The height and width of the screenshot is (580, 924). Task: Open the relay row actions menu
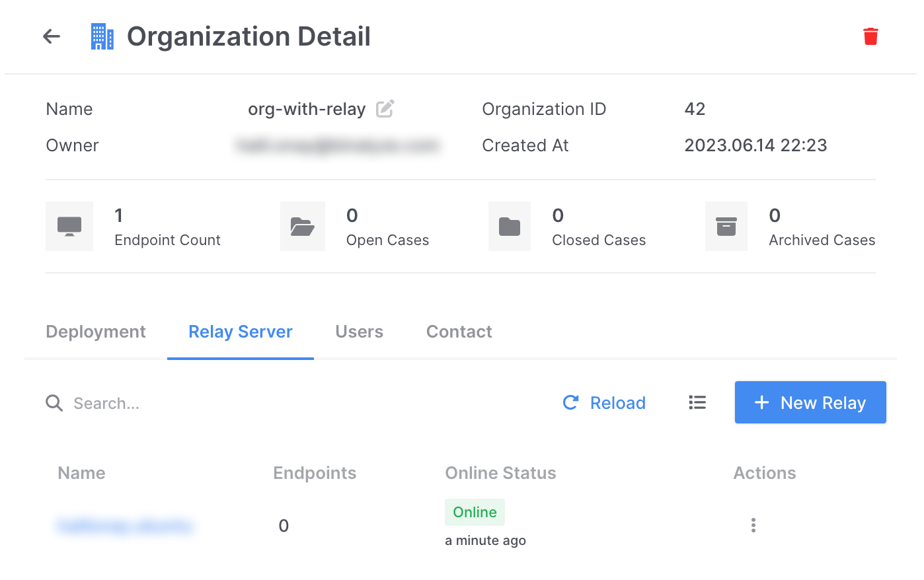point(753,525)
